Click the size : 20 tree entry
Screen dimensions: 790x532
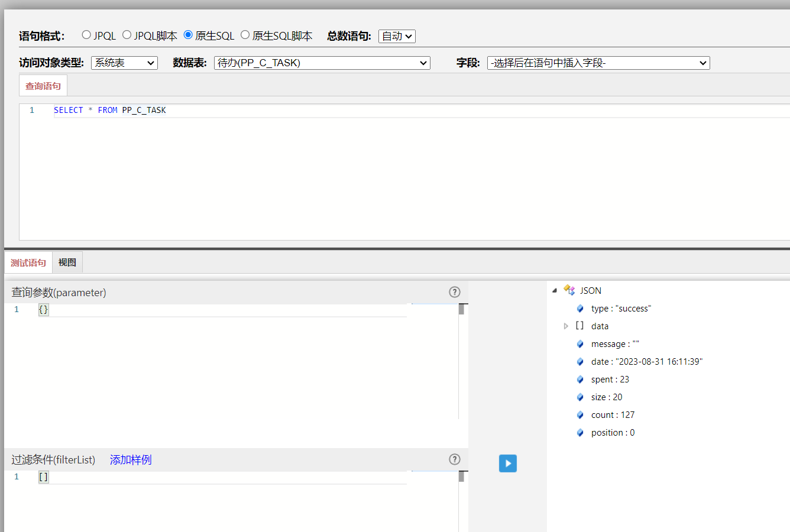coord(606,397)
